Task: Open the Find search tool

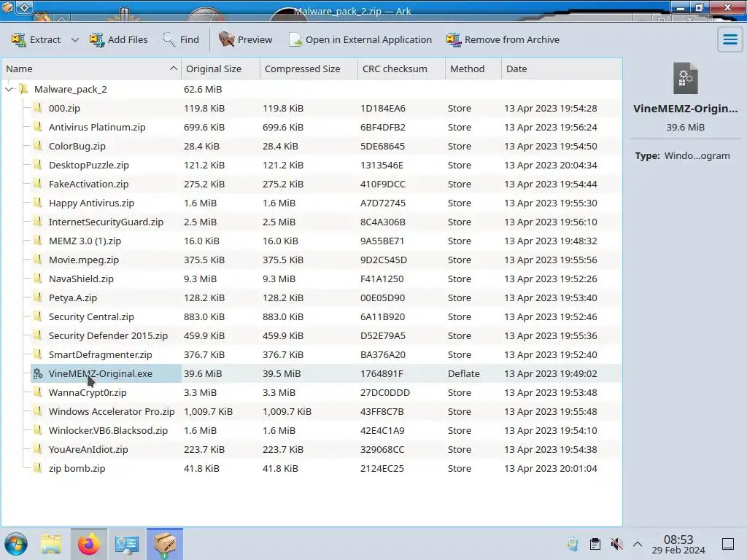Action: tap(181, 39)
